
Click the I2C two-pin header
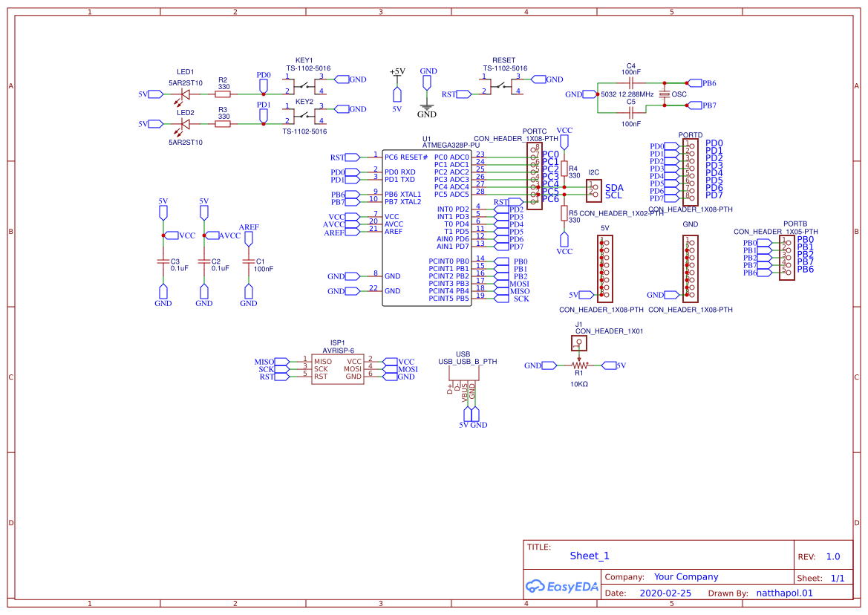coord(594,190)
